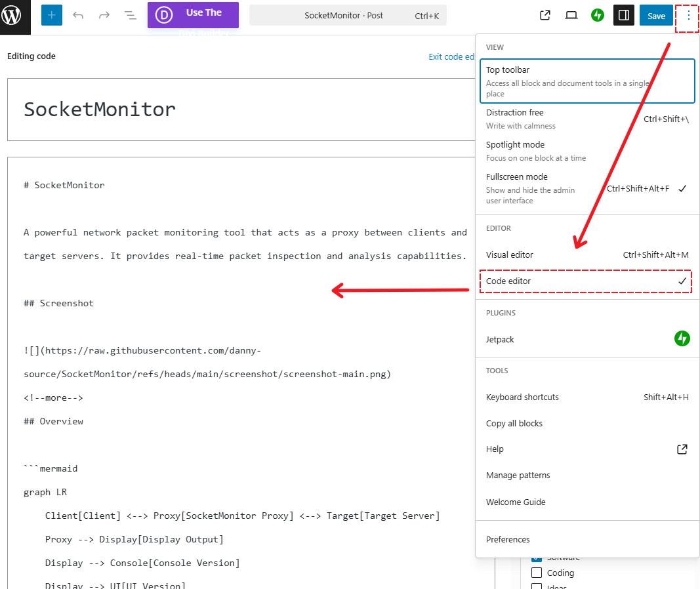
Task: Click 'Display --> Console[Console Version]' line
Action: [x=142, y=563]
